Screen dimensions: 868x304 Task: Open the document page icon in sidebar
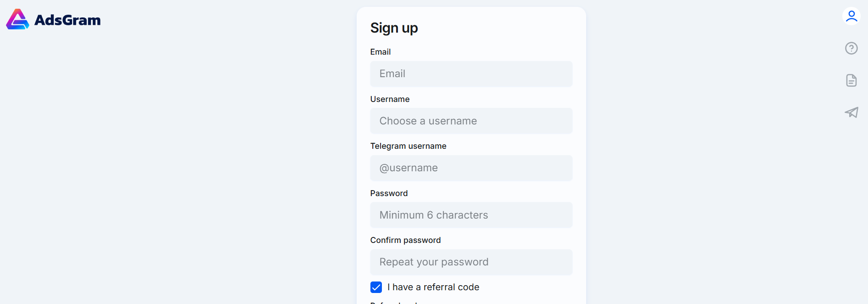click(x=851, y=80)
